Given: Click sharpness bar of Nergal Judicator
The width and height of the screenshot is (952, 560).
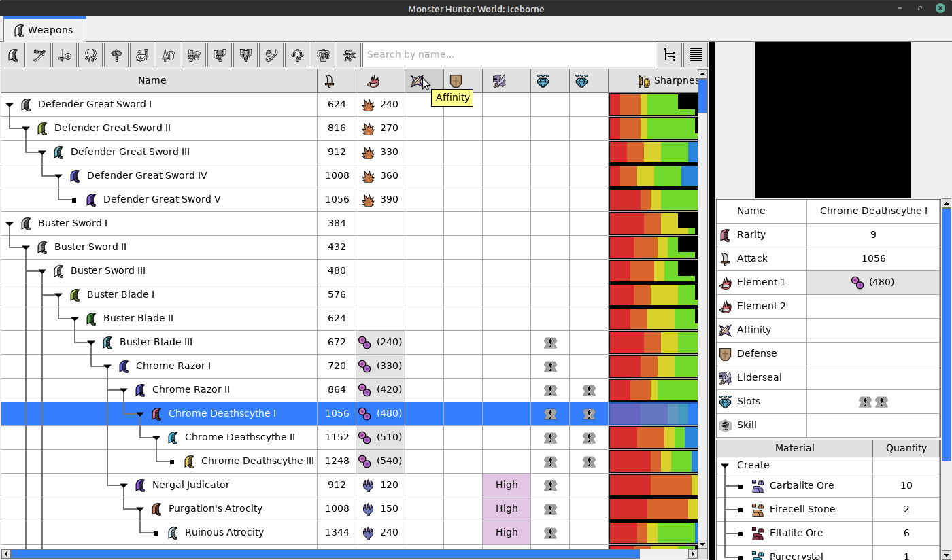Looking at the screenshot, I should pos(653,485).
